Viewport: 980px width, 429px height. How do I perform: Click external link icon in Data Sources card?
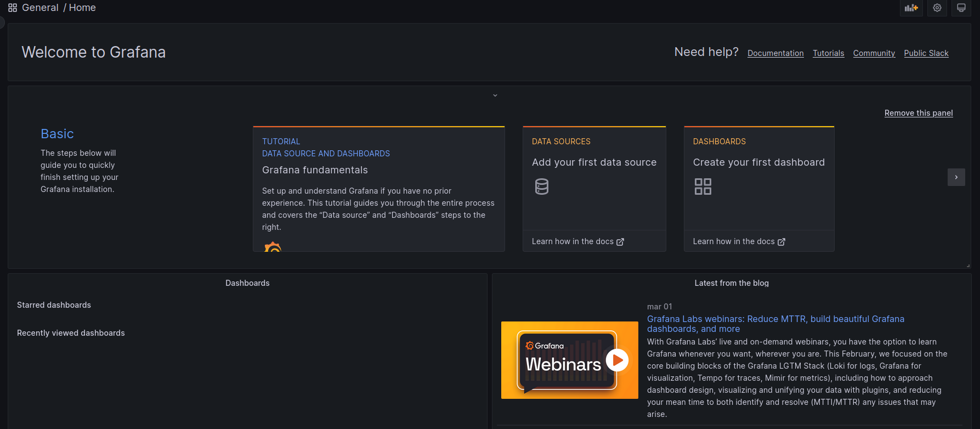pos(620,242)
